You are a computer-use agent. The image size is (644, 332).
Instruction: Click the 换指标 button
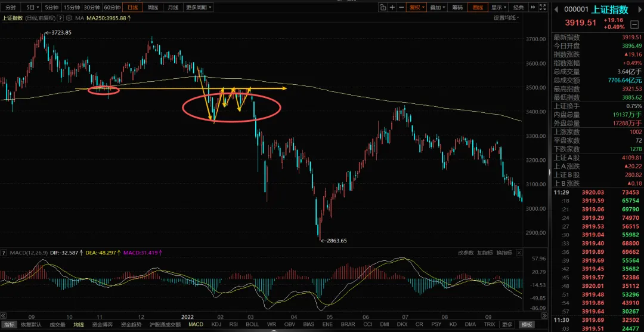(504, 253)
